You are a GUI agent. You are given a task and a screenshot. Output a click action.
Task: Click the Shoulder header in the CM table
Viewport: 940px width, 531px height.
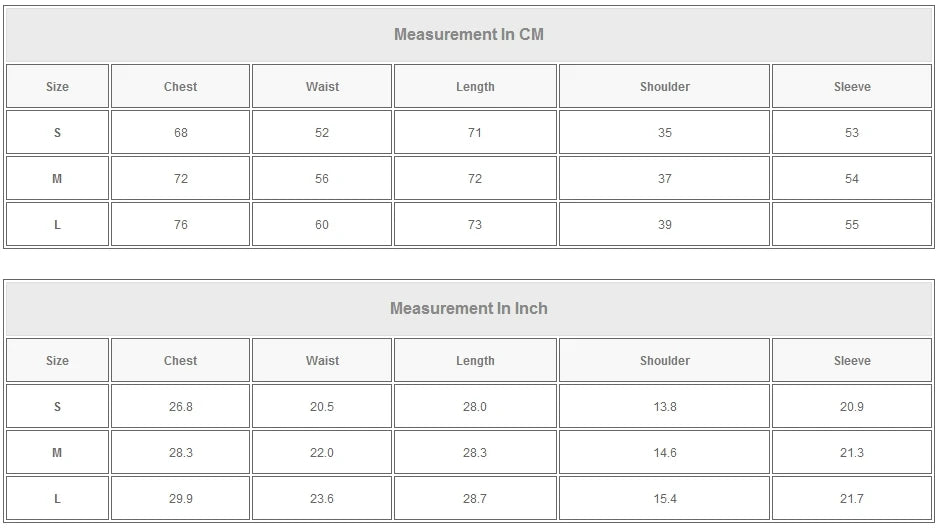point(665,87)
